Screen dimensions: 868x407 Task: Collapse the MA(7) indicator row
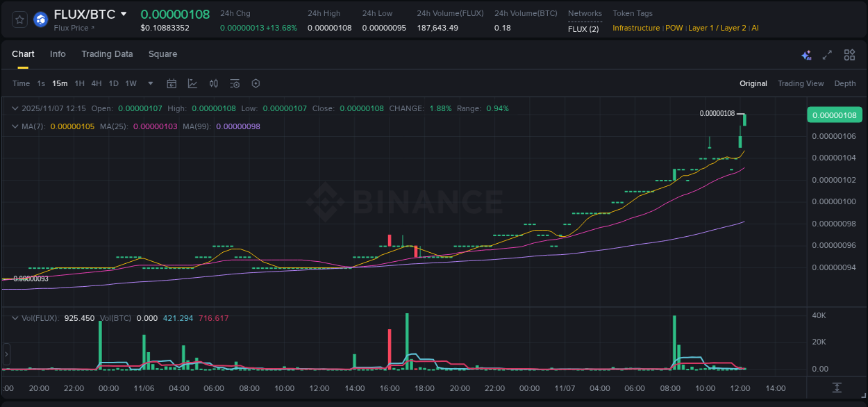point(14,127)
